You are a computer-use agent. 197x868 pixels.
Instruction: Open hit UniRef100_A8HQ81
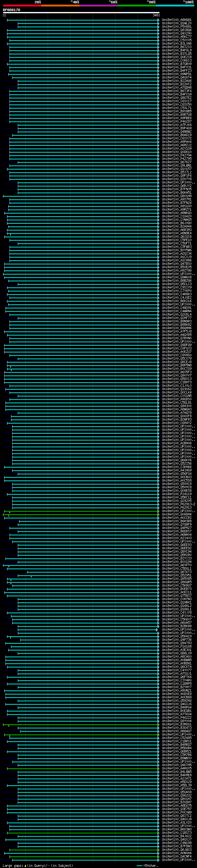[x=176, y=20]
